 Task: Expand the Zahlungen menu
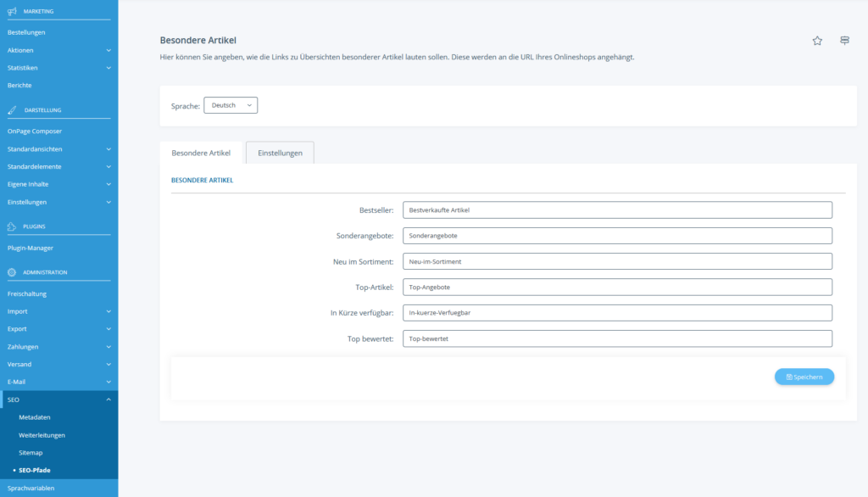(58, 347)
